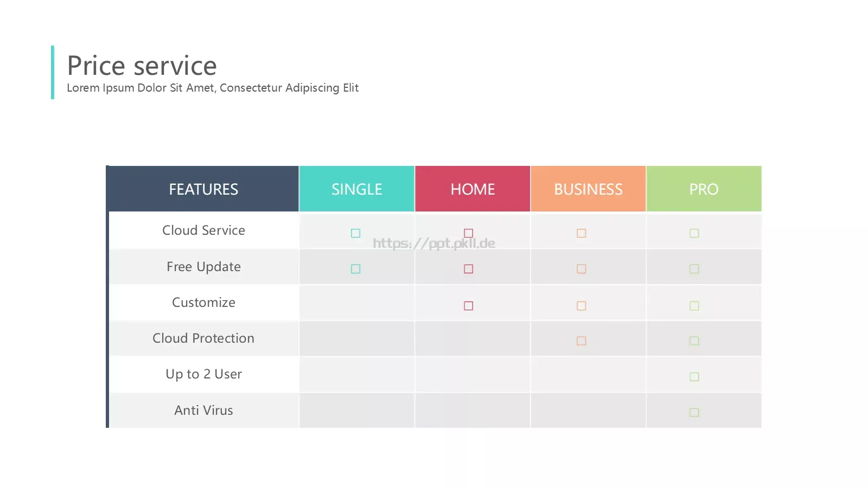Tick Customize checkbox in BUSINESS column
The height and width of the screenshot is (488, 868).
[582, 306]
